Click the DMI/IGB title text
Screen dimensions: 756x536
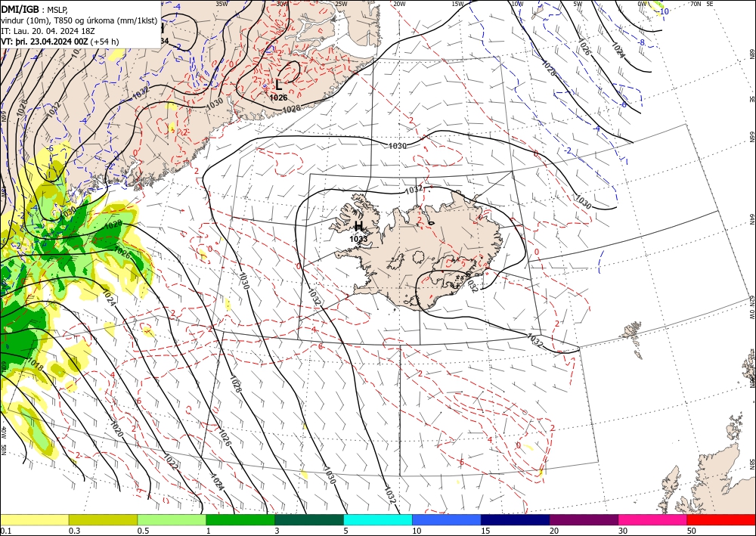(x=20, y=9)
